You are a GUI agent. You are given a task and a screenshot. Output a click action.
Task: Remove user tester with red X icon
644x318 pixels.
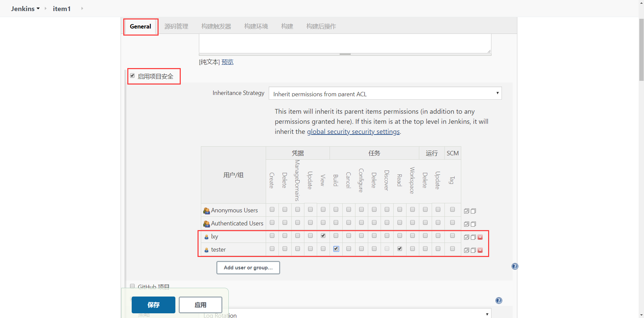click(x=480, y=250)
